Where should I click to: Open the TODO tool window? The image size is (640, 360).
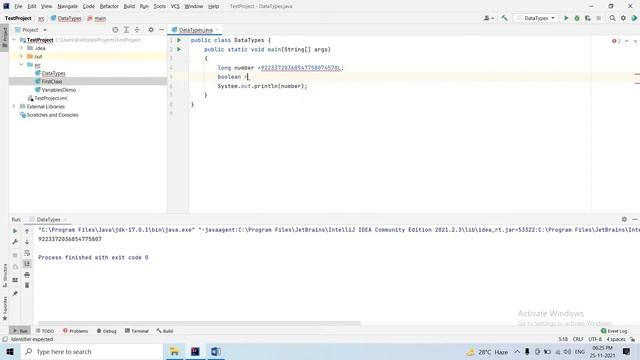pos(45,331)
